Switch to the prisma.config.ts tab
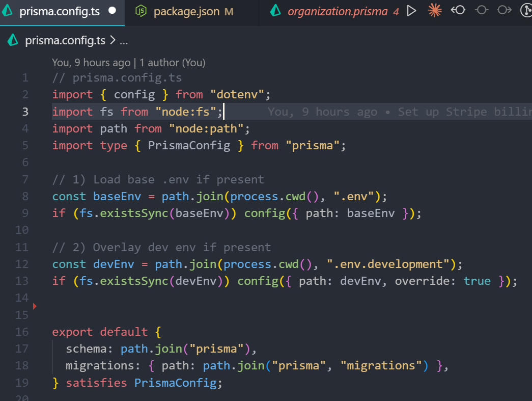 [x=62, y=12]
